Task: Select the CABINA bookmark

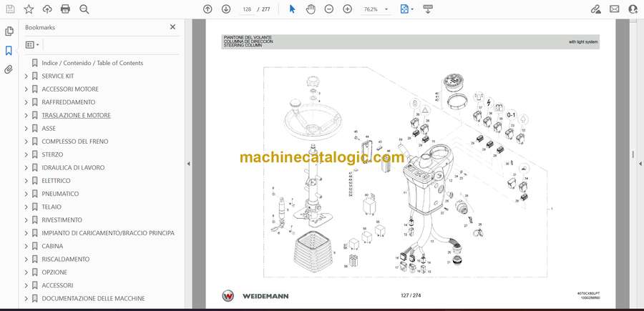Action: 52,246
